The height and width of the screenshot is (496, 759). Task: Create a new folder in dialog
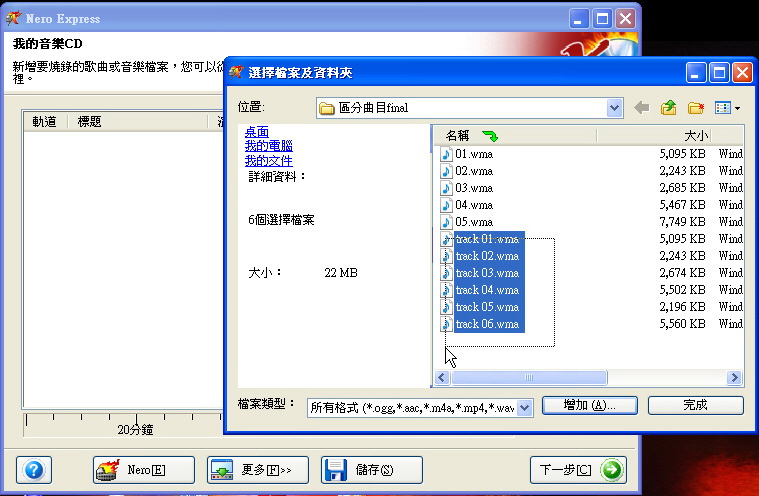tap(696, 108)
